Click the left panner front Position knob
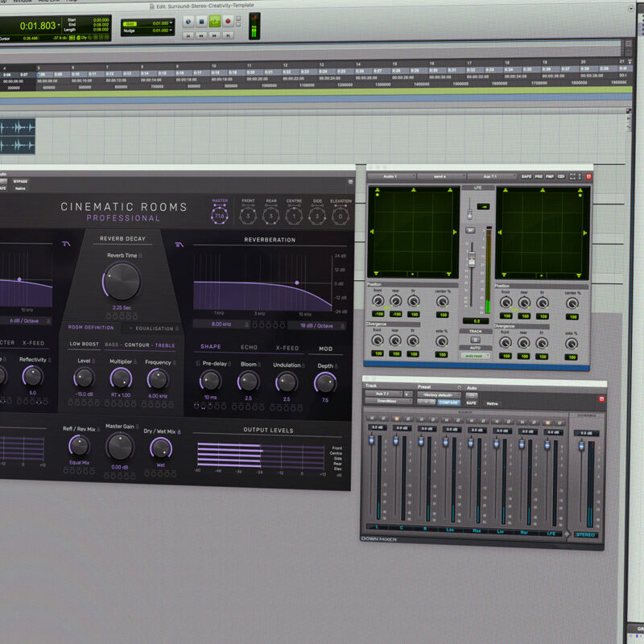 pos(378,301)
